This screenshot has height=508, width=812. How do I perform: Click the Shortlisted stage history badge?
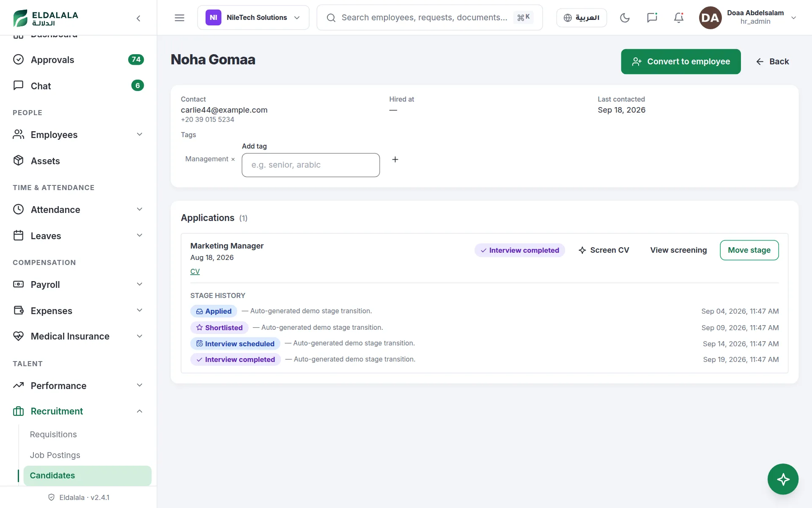219,328
